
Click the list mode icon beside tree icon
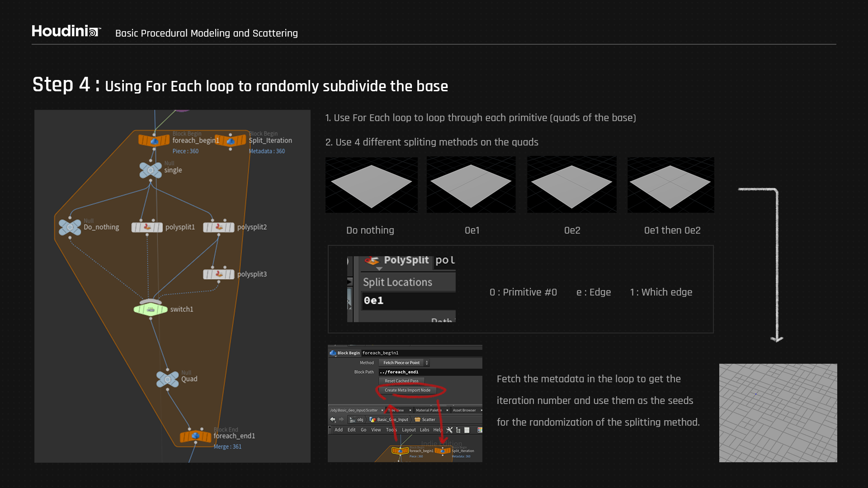[x=467, y=430]
